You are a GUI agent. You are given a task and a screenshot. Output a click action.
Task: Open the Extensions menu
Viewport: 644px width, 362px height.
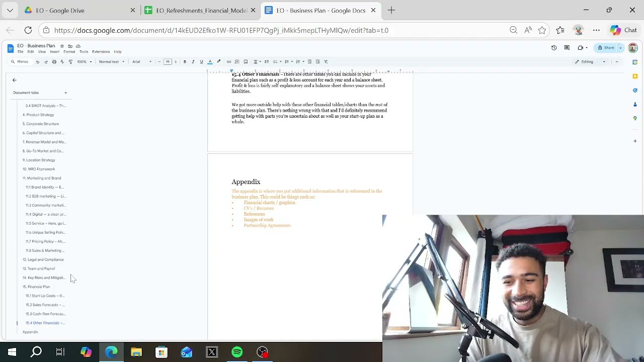(101, 52)
